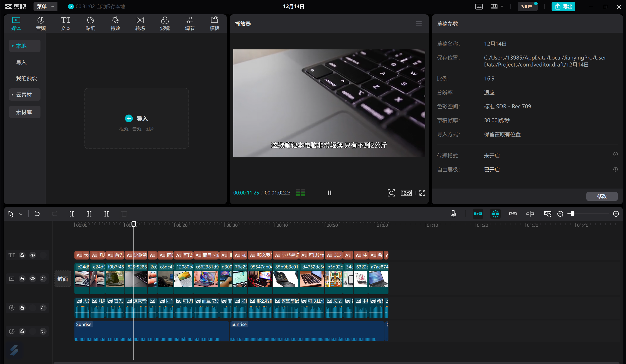This screenshot has height=364, width=626.
Task: Undo the last action
Action: coord(37,214)
